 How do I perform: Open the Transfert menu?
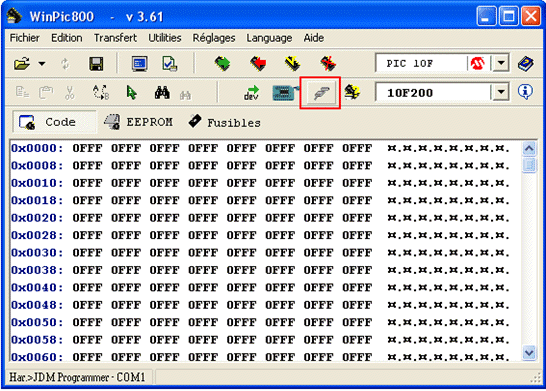click(x=115, y=38)
